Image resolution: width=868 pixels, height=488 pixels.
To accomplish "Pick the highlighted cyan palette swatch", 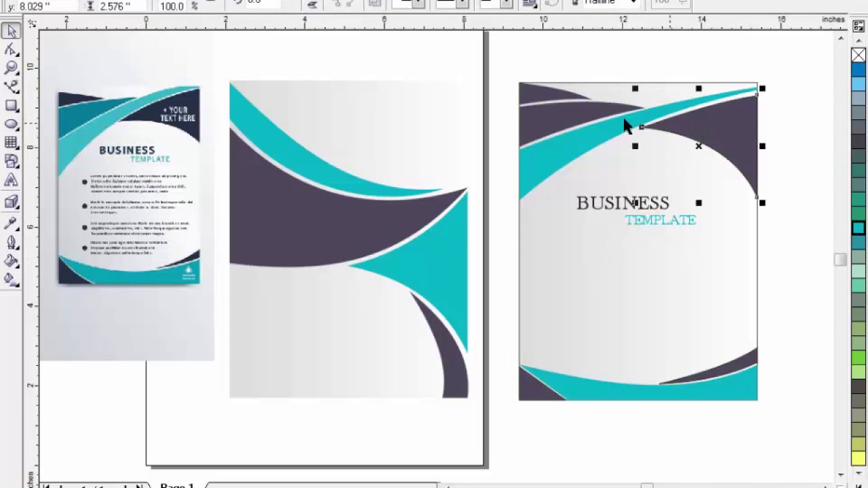I will click(x=859, y=229).
